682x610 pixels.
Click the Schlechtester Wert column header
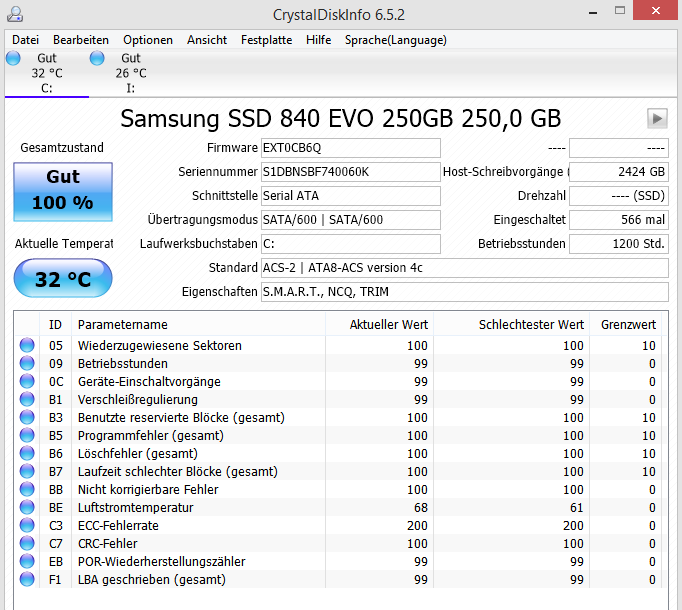[x=512, y=325]
